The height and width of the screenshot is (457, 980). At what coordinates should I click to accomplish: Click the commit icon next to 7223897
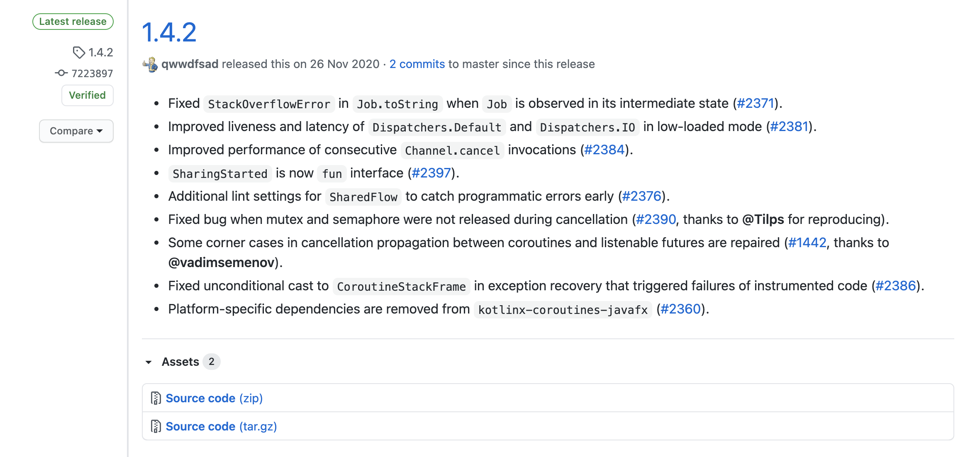point(61,73)
